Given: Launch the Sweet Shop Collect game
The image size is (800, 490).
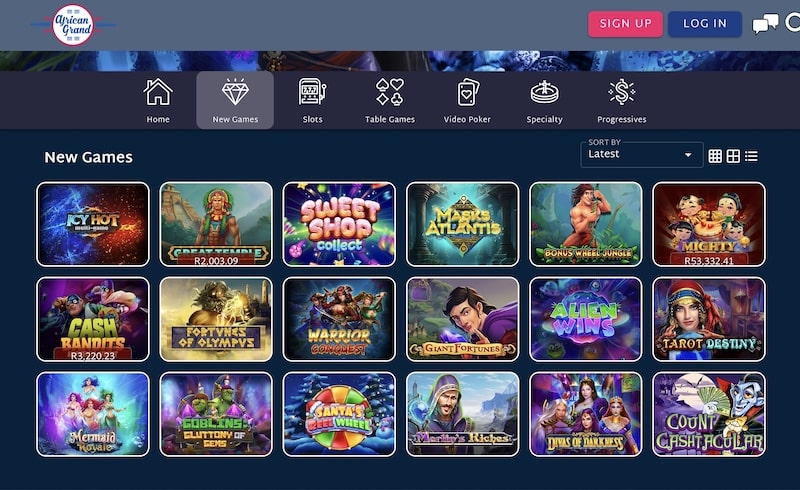Looking at the screenshot, I should coord(339,224).
